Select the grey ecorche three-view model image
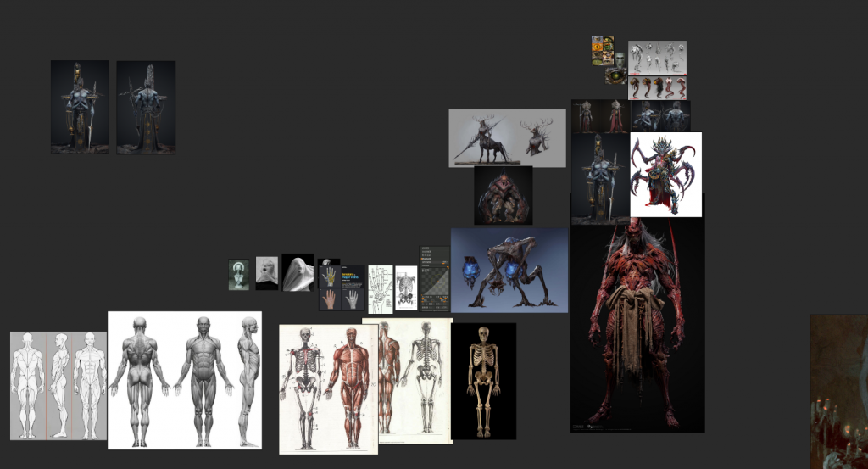 (x=186, y=381)
